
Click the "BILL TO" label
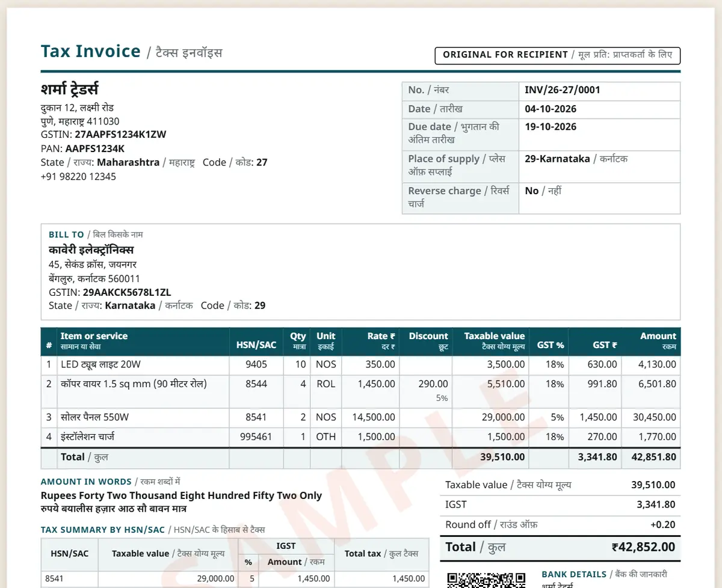pos(66,234)
